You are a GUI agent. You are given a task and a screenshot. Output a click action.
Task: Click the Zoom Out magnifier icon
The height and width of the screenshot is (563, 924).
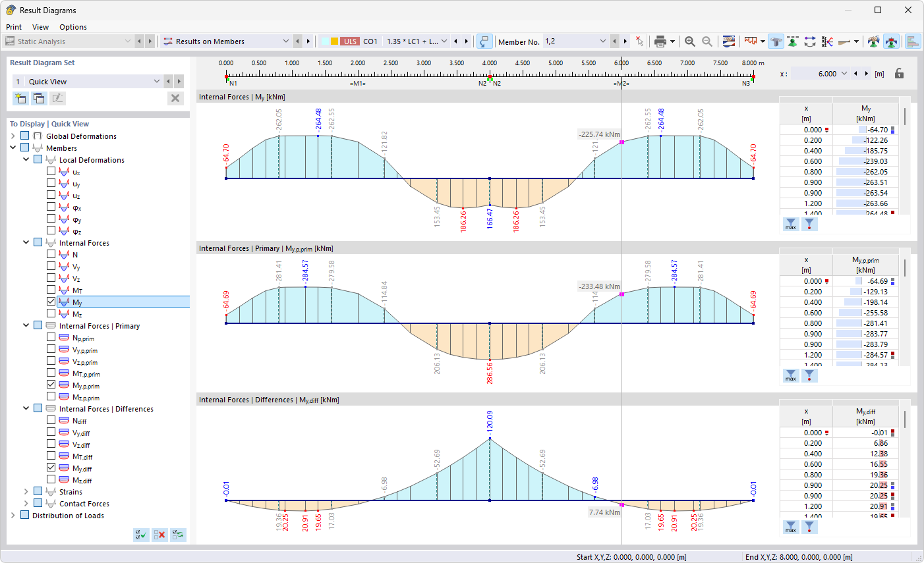706,41
